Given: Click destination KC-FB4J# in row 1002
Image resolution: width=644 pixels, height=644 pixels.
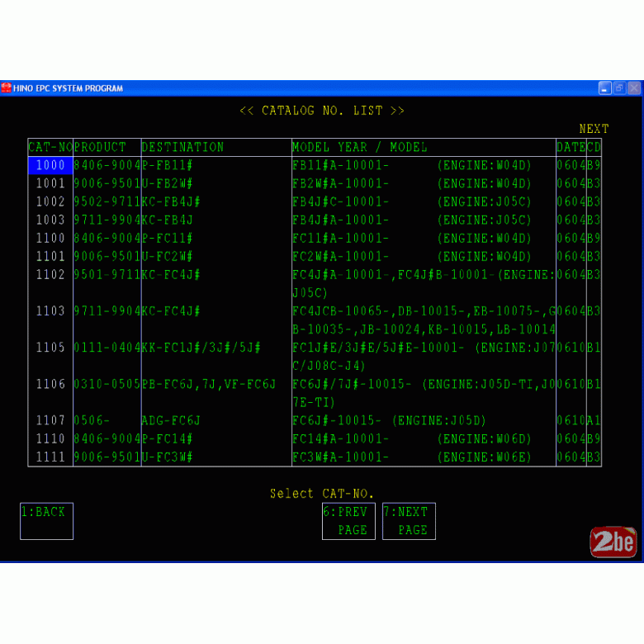Looking at the screenshot, I should (171, 201).
